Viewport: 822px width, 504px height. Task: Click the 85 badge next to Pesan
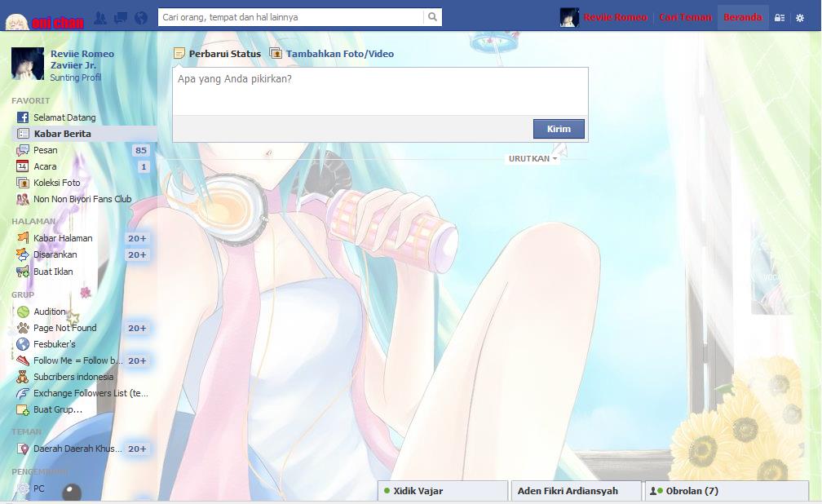click(x=140, y=151)
